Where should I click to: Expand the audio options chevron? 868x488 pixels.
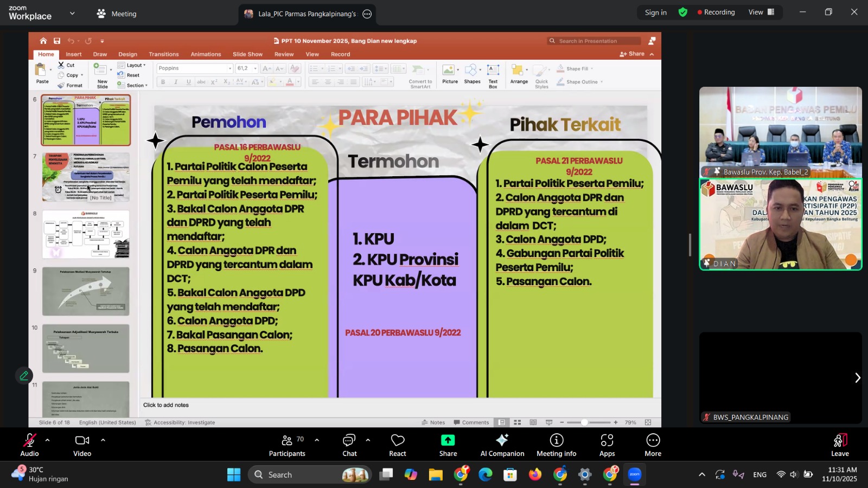tap(47, 440)
